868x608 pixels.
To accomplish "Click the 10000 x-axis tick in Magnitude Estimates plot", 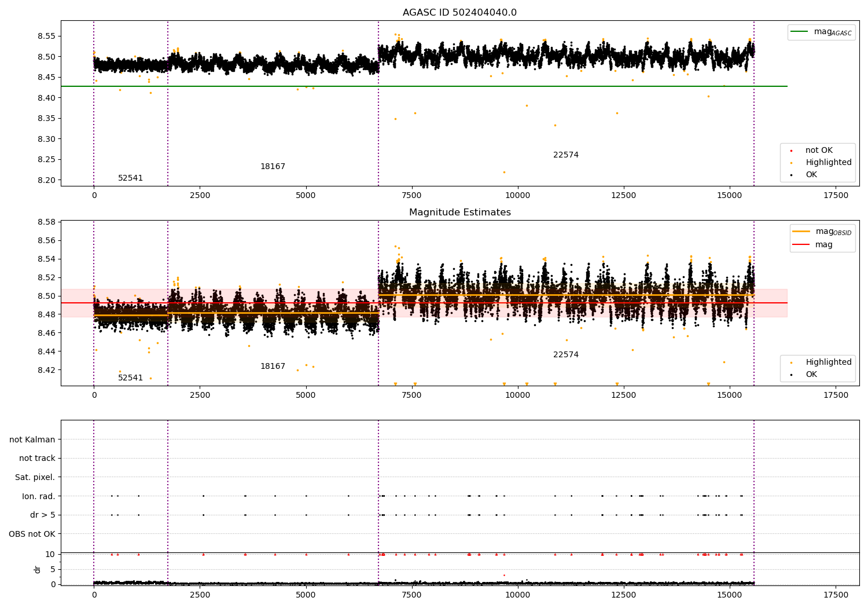I will click(x=517, y=395).
